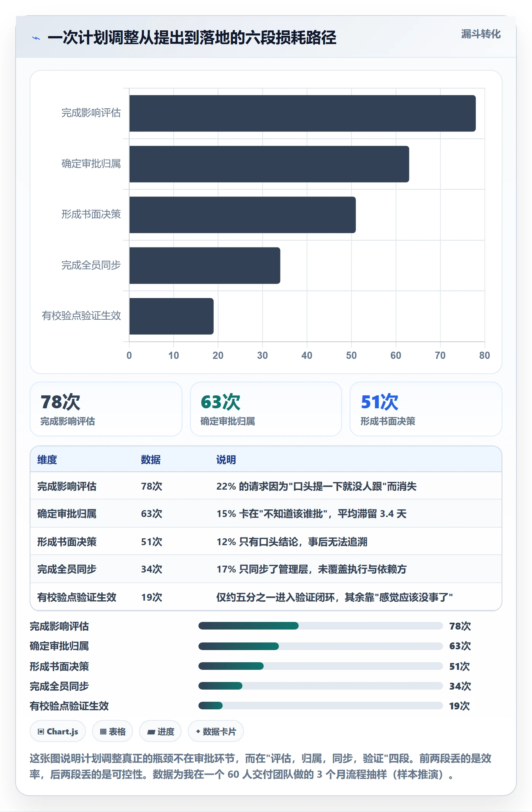Image resolution: width=532 pixels, height=812 pixels.
Task: Click the 完成全员同步 bar in chart
Action: coord(205,265)
